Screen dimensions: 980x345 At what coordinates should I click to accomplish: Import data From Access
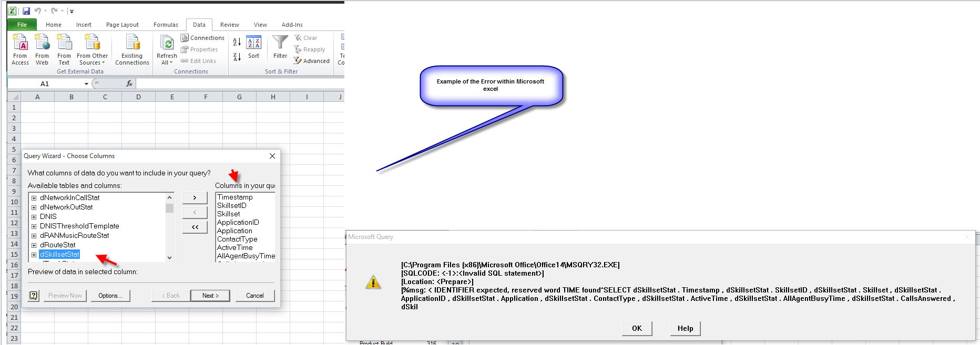[20, 50]
